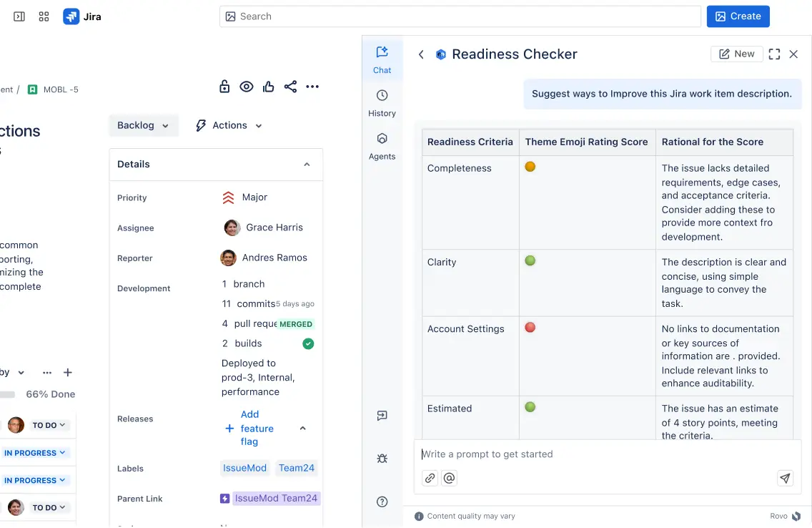Collapse the Details panel

click(307, 164)
